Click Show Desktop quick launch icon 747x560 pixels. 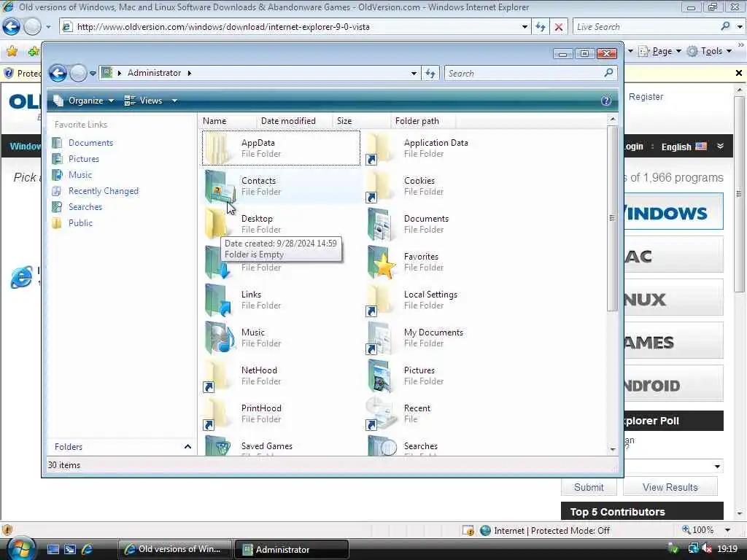coord(53,549)
